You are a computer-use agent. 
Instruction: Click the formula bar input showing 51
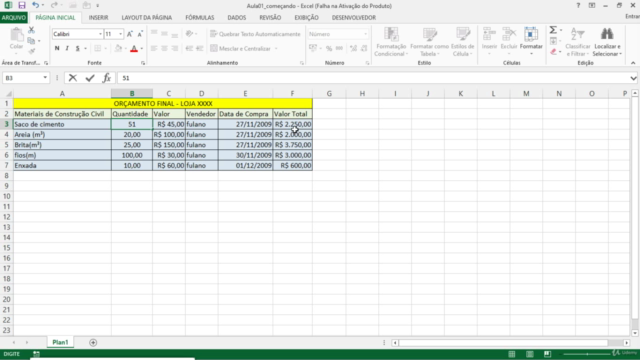point(373,78)
